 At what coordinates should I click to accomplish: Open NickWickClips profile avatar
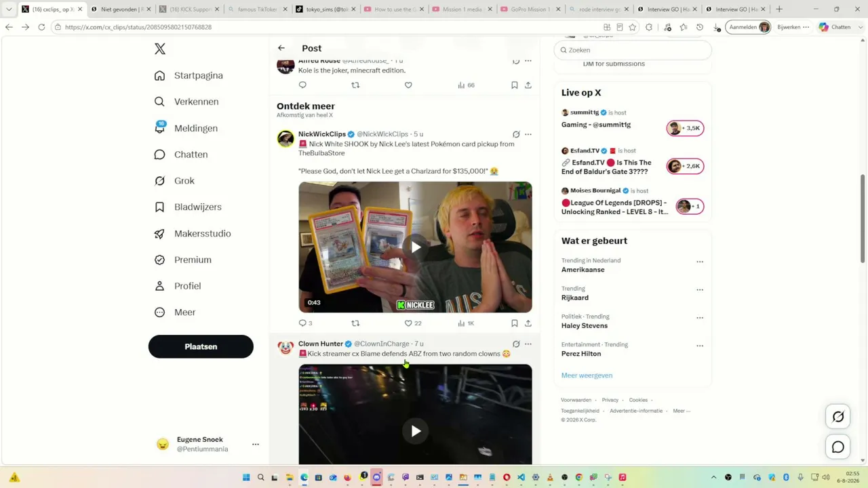pyautogui.click(x=285, y=139)
